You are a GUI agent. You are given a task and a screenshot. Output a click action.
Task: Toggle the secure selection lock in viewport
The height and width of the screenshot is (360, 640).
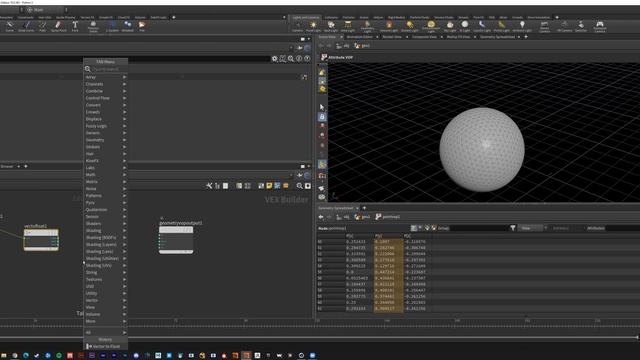pos(322,117)
